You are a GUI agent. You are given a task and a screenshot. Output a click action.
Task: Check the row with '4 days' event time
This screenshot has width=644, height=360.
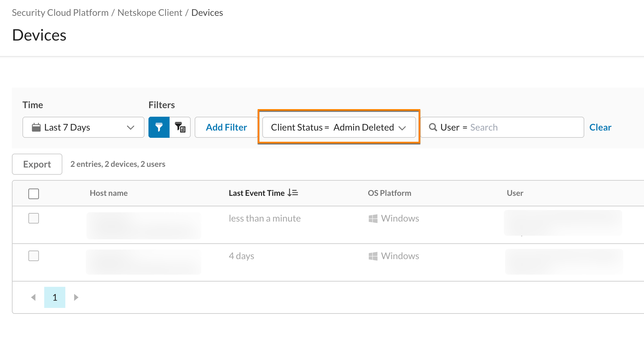click(34, 256)
